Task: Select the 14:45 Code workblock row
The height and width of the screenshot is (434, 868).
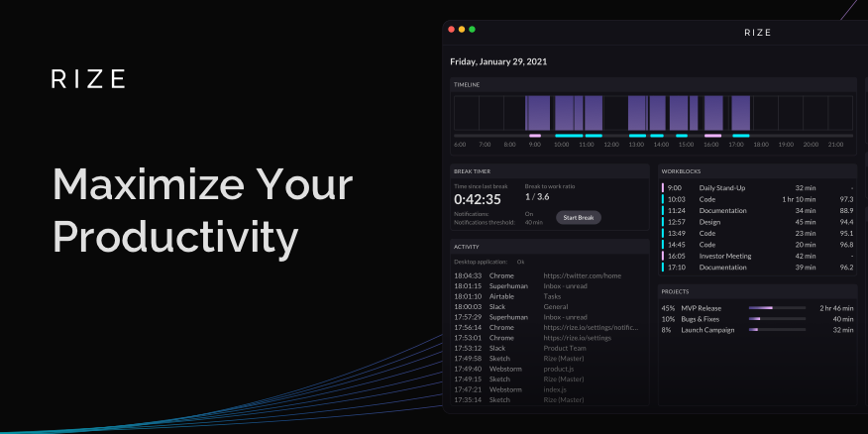Action: coord(757,245)
